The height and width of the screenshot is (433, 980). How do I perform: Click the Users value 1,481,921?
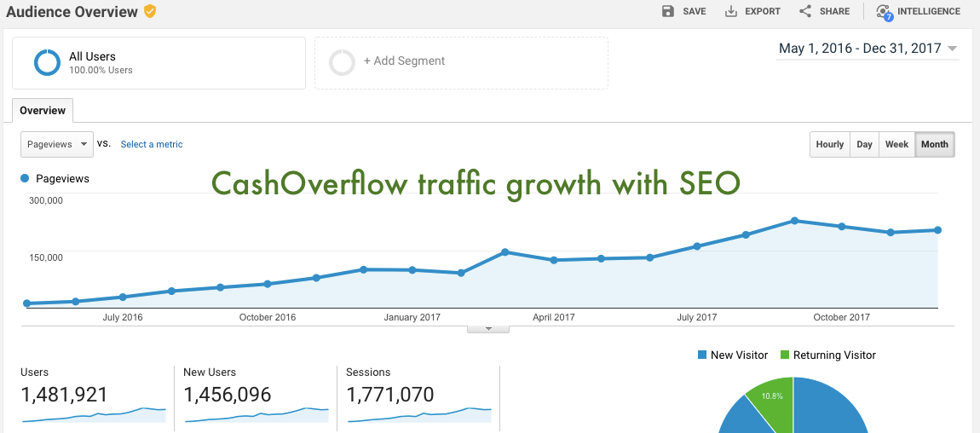[x=64, y=395]
